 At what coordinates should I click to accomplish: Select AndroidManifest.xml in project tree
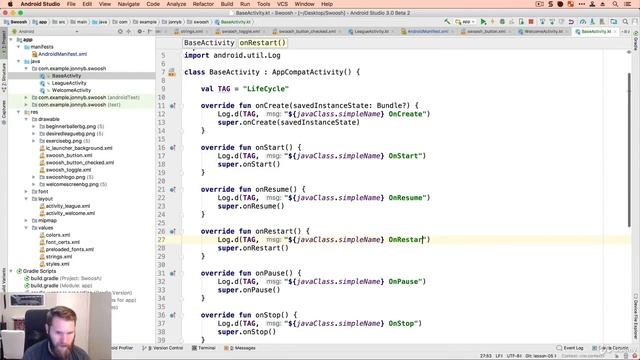click(62, 54)
